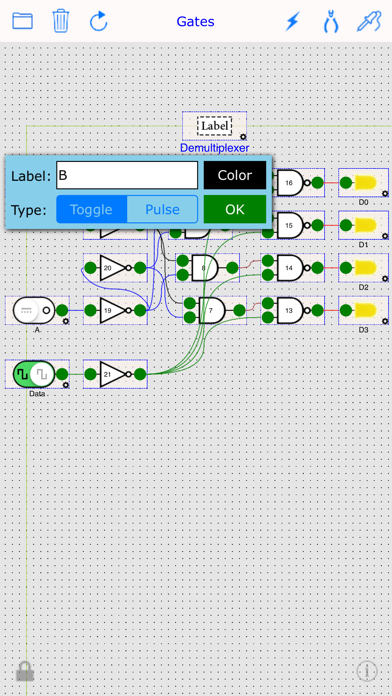Viewport: 392px width, 696px height.
Task: Tap the trash can delete icon
Action: coord(60,21)
